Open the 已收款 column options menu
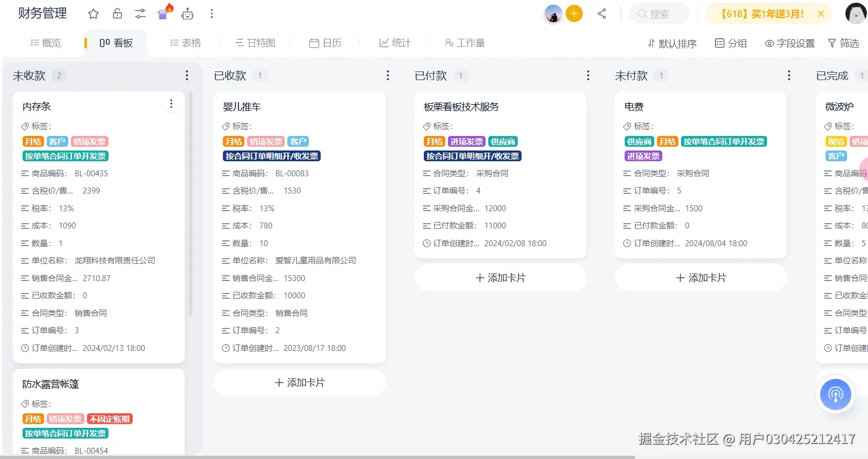Screen dimensions: 868x459 388,76
